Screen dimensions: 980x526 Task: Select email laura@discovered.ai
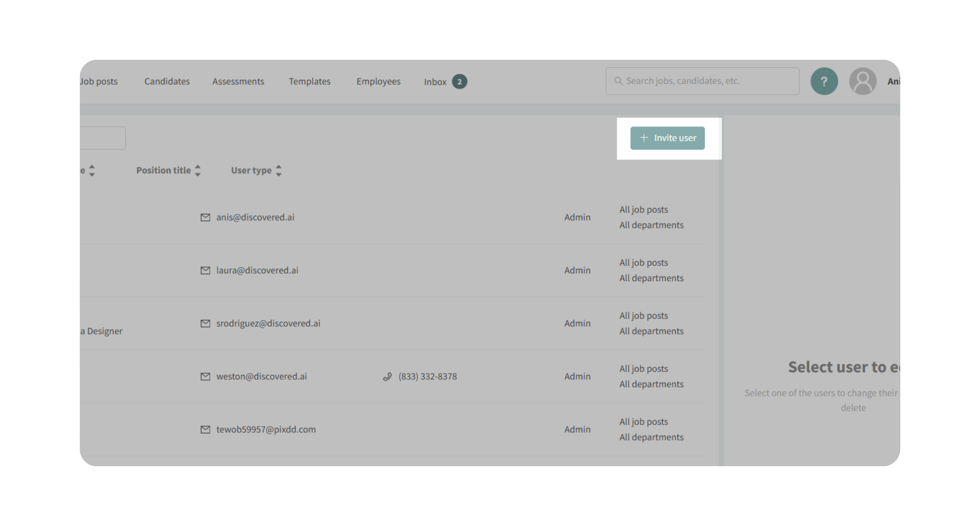pos(257,270)
